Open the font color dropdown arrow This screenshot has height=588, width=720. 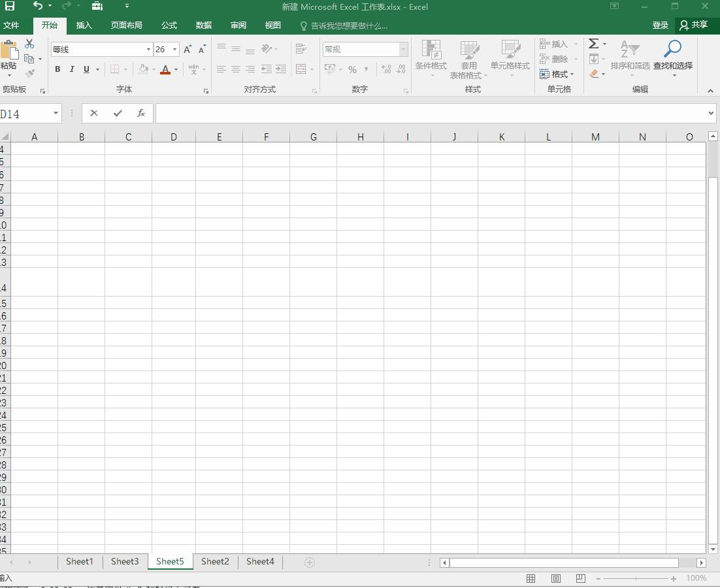[176, 70]
